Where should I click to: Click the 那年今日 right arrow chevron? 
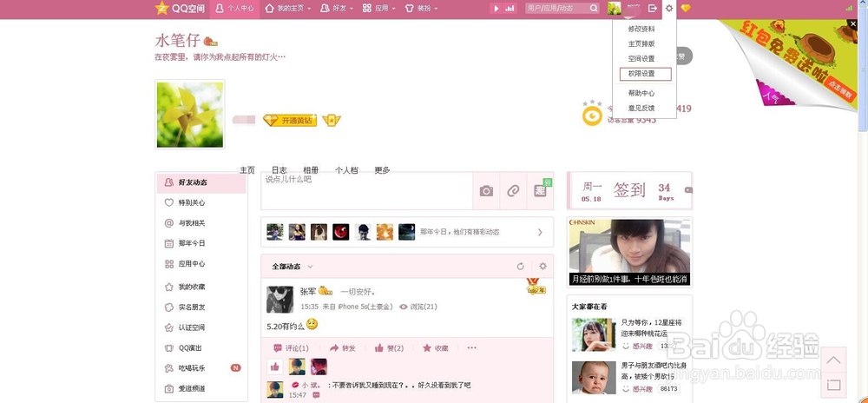pos(540,233)
